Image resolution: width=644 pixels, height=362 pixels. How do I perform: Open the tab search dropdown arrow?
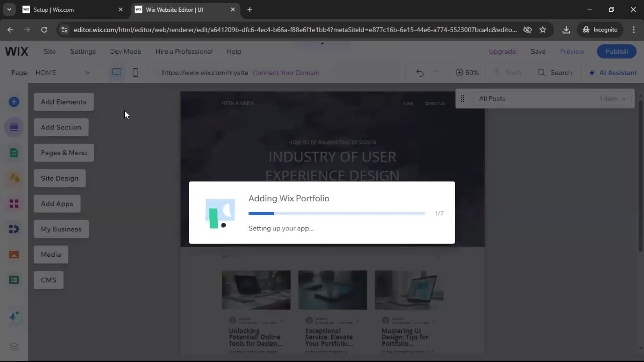9,9
